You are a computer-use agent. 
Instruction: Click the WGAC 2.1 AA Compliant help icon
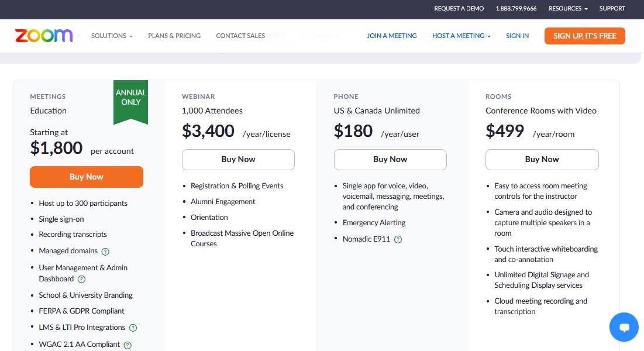pyautogui.click(x=127, y=344)
